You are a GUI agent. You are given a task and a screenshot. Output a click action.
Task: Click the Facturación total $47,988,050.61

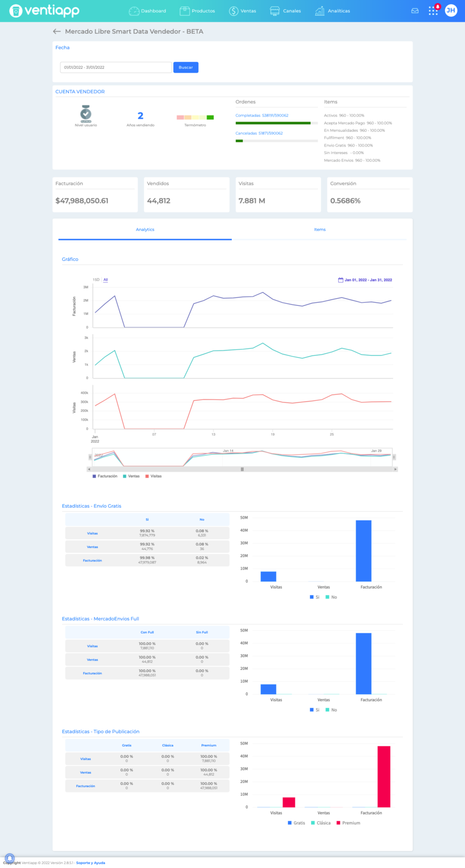click(82, 201)
